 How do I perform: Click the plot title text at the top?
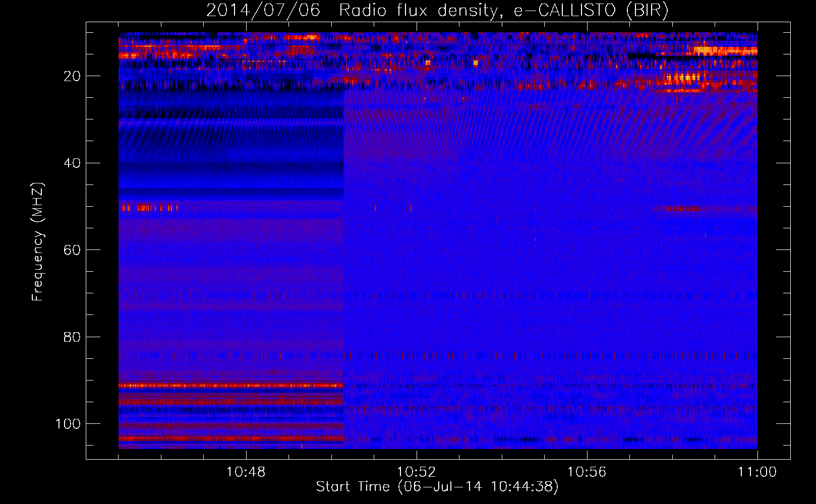(x=437, y=11)
